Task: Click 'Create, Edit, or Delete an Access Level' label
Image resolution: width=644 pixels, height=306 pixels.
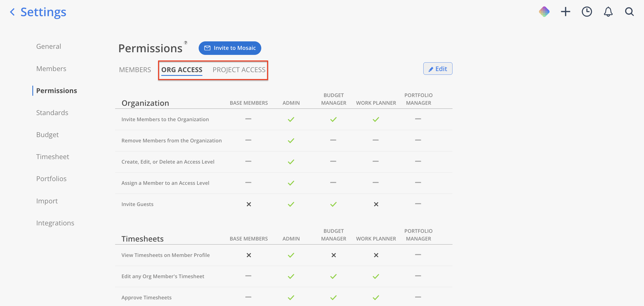Action: pos(168,162)
